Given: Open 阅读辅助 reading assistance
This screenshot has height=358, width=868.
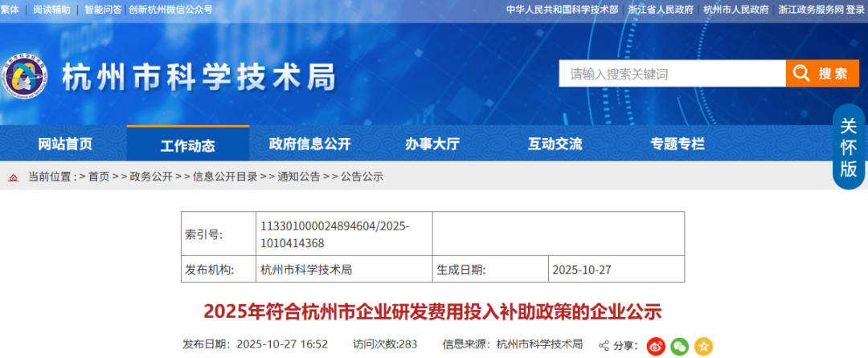Looking at the screenshot, I should point(51,10).
